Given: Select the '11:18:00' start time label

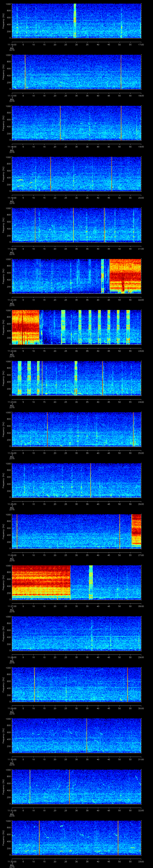Looking at the screenshot, I should [12, 147].
